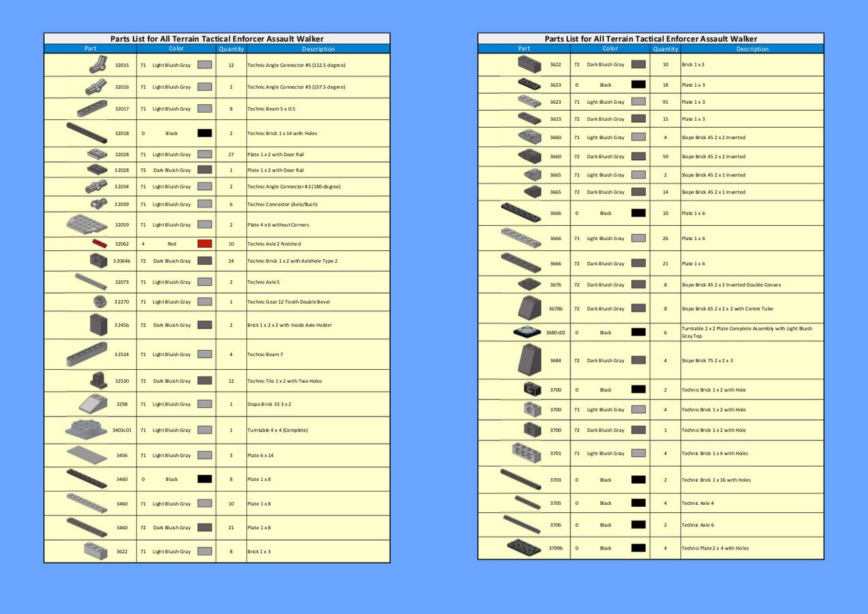Select the light bluish gray swatch for 3298
Viewport: 868px width, 614px height.
pyautogui.click(x=204, y=404)
